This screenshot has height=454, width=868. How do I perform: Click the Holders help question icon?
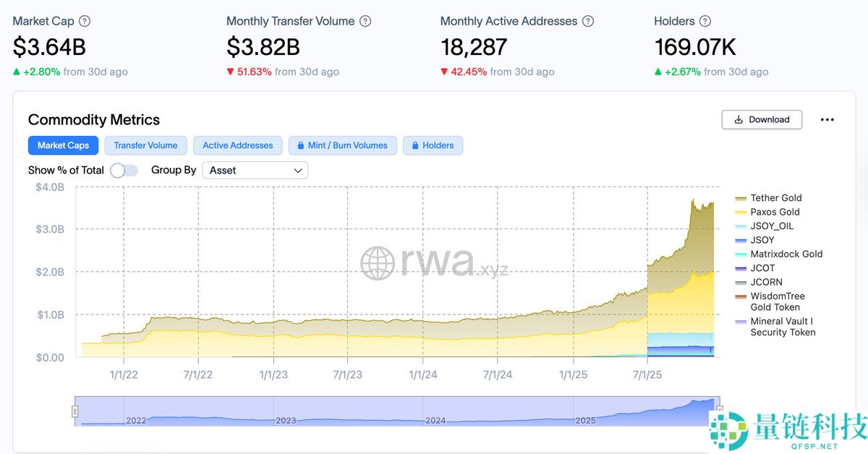[705, 22]
